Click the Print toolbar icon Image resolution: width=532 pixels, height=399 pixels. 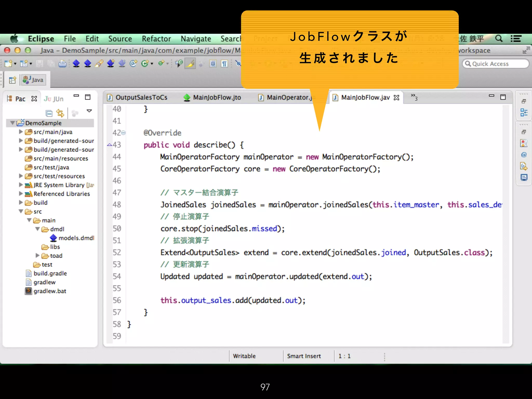(62, 64)
